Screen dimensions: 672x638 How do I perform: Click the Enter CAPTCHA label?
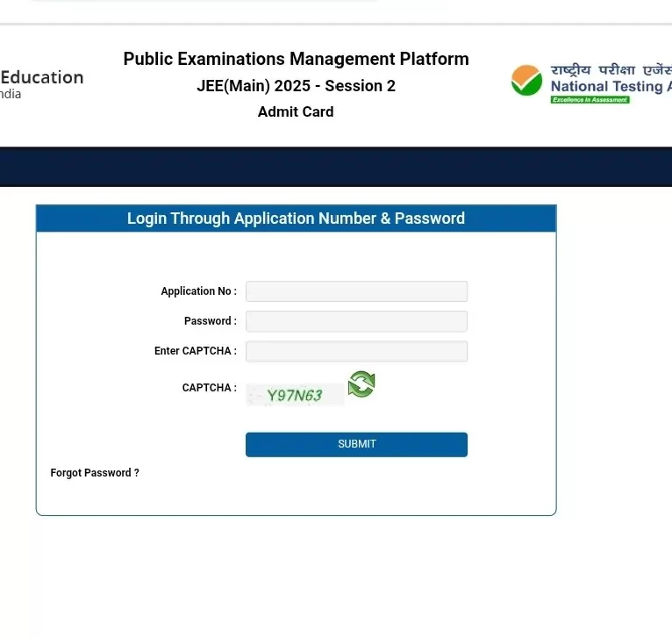(x=195, y=351)
